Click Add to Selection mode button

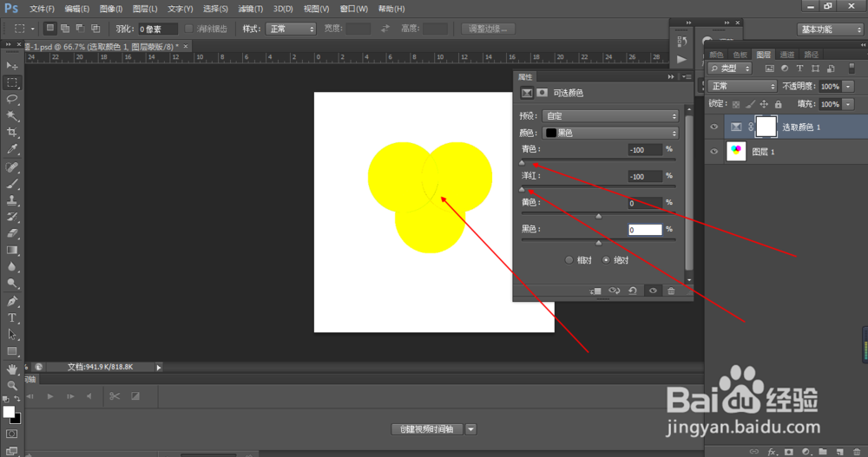(65, 29)
